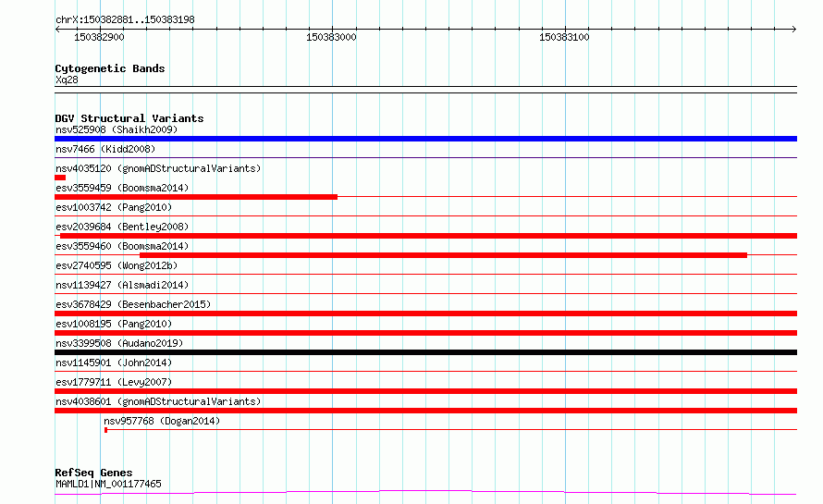Select the red nsv4038601 variant bar
This screenshot has height=504, width=823.
click(425, 411)
